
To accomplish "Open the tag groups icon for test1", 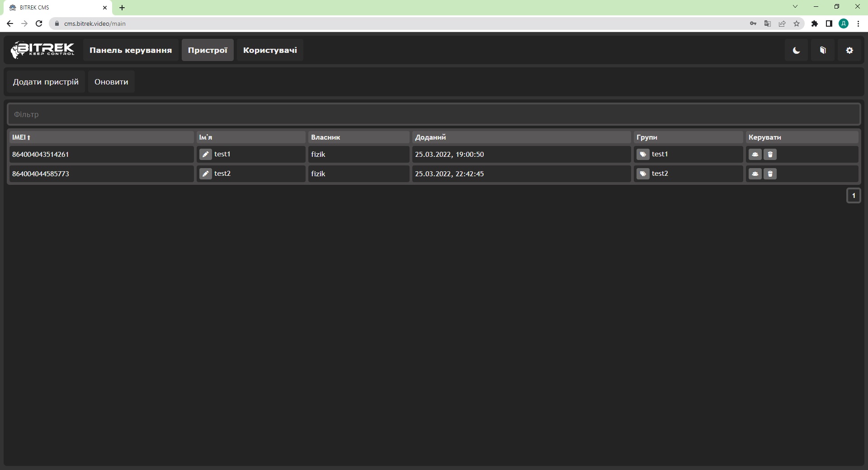I will [x=643, y=155].
